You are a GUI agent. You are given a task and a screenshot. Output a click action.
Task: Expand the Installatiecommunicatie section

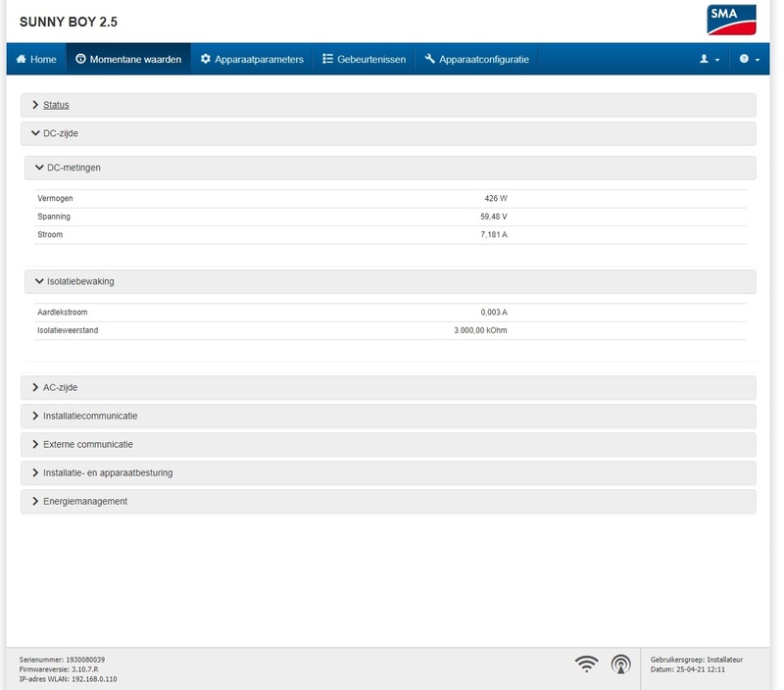pos(388,416)
